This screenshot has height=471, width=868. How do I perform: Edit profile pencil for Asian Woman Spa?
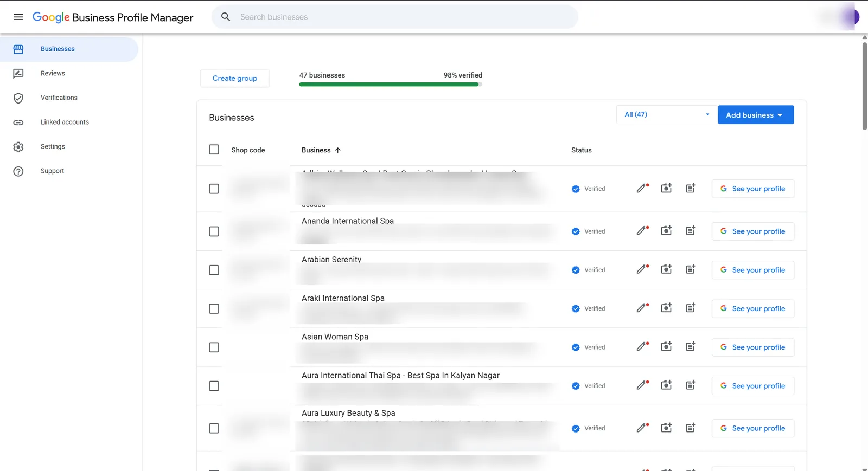point(642,346)
